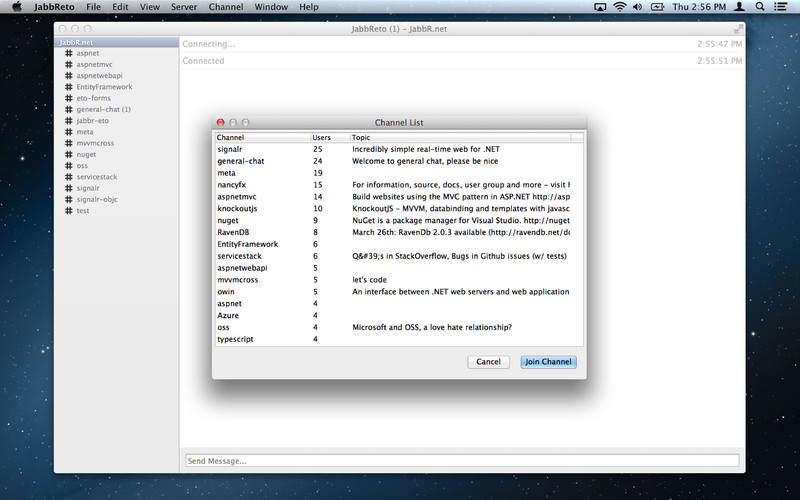Image resolution: width=800 pixels, height=500 pixels.
Task: Select the EntityFramework row in Channel List
Action: 399,244
